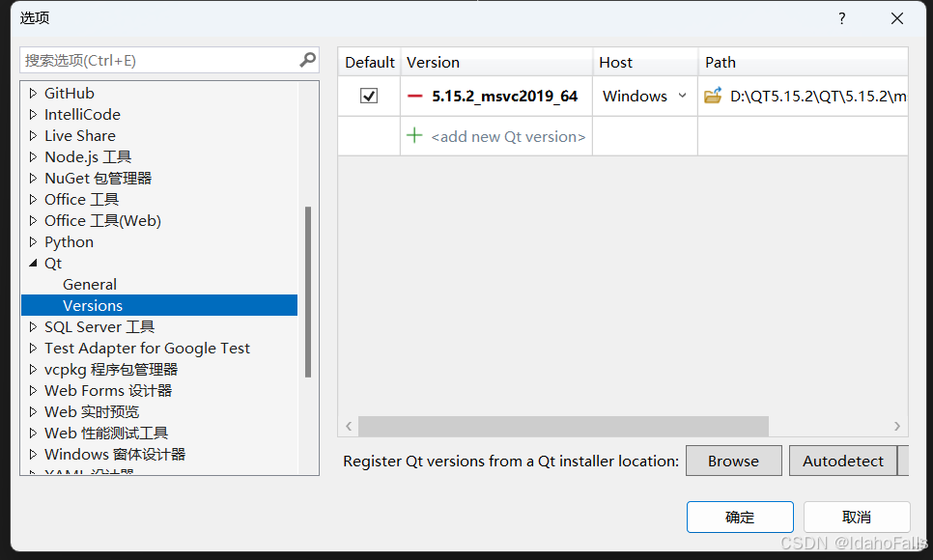Click the Browse button
933x560 pixels.
[x=734, y=461]
